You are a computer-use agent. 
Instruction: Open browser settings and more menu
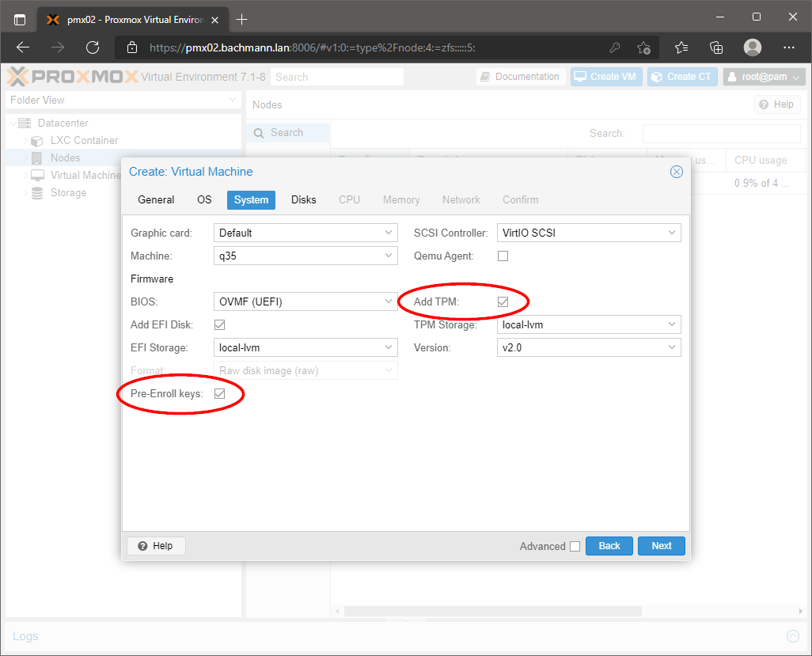[x=789, y=47]
